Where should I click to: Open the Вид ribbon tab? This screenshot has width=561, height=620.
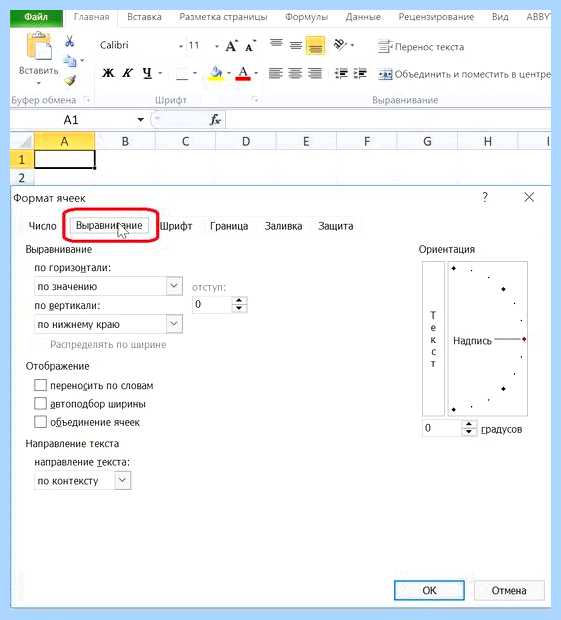coord(500,17)
